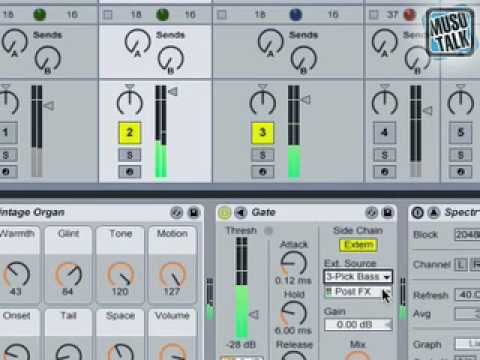The width and height of the screenshot is (480, 360).
Task: Select the Tone macro knob
Action: (121, 275)
